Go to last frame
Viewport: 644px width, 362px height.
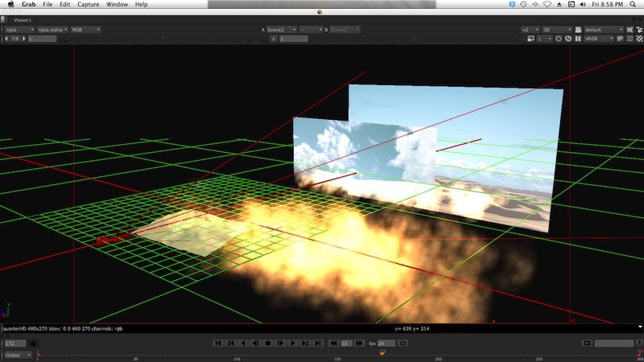click(318, 343)
